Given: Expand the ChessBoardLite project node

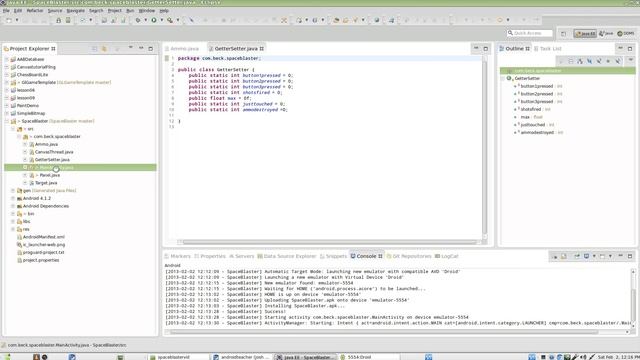Looking at the screenshot, I should (7, 75).
